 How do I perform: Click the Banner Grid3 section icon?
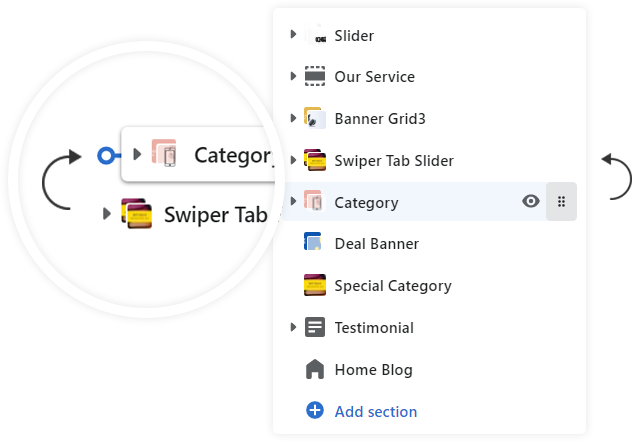click(315, 118)
